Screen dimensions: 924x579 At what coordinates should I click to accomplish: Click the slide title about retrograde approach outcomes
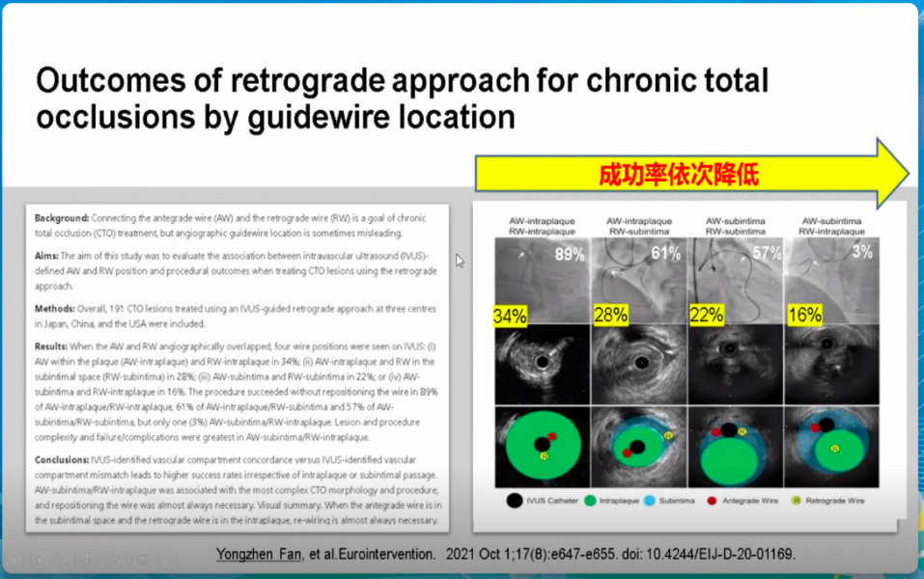401,98
